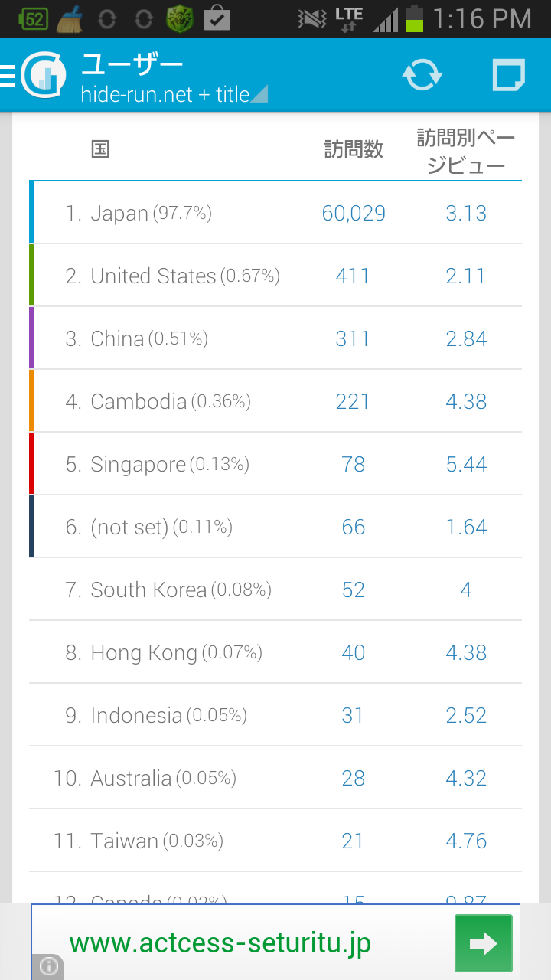Select the Singapore visits value 78
551x980 pixels.
click(x=353, y=464)
